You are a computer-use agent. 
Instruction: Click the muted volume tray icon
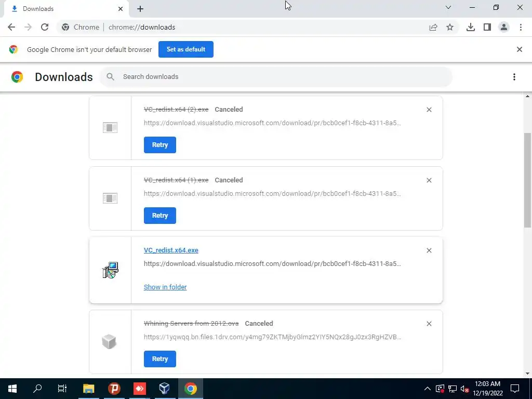[465, 389]
